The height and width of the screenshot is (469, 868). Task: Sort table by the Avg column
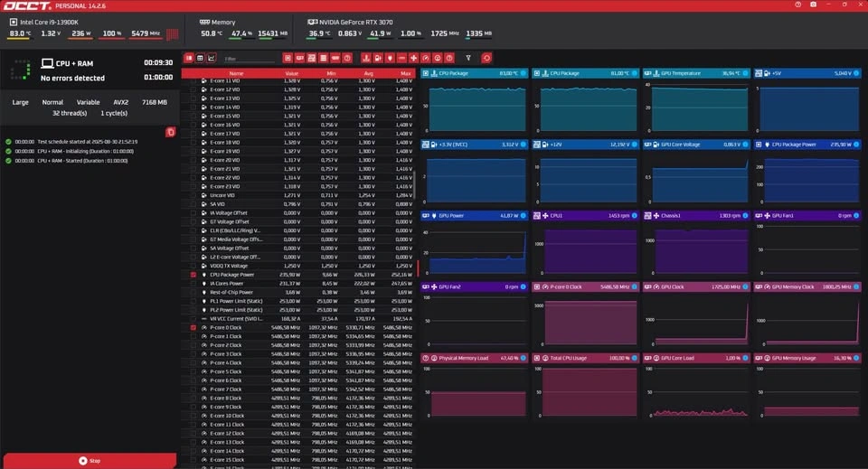coord(369,73)
